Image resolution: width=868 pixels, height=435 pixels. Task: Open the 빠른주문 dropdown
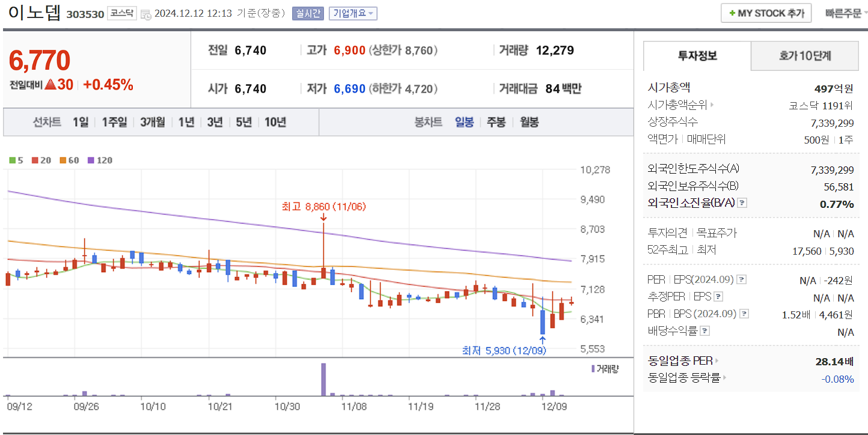[x=847, y=13]
